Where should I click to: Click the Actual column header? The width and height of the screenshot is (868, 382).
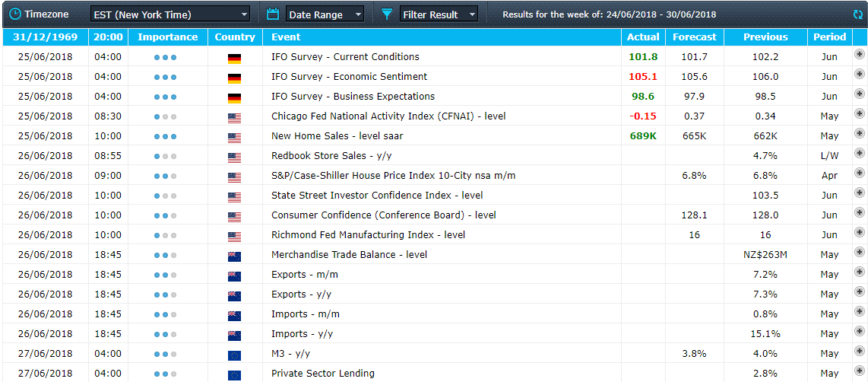pos(643,37)
